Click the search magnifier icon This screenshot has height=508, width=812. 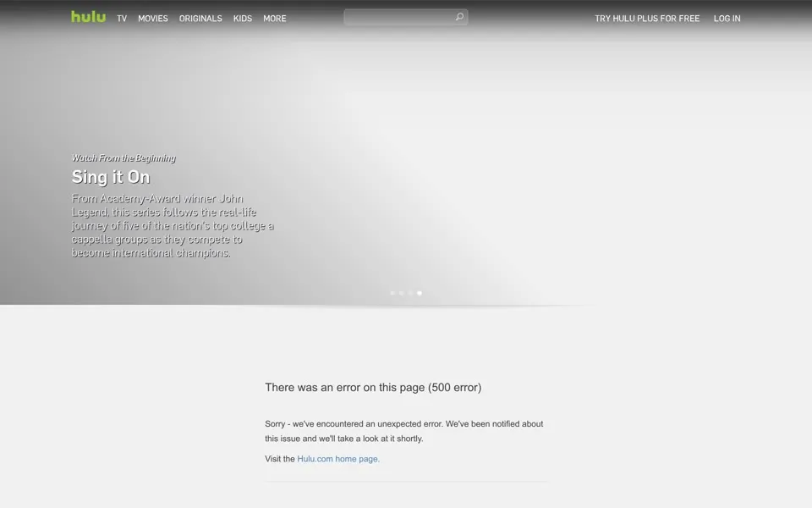click(x=459, y=17)
